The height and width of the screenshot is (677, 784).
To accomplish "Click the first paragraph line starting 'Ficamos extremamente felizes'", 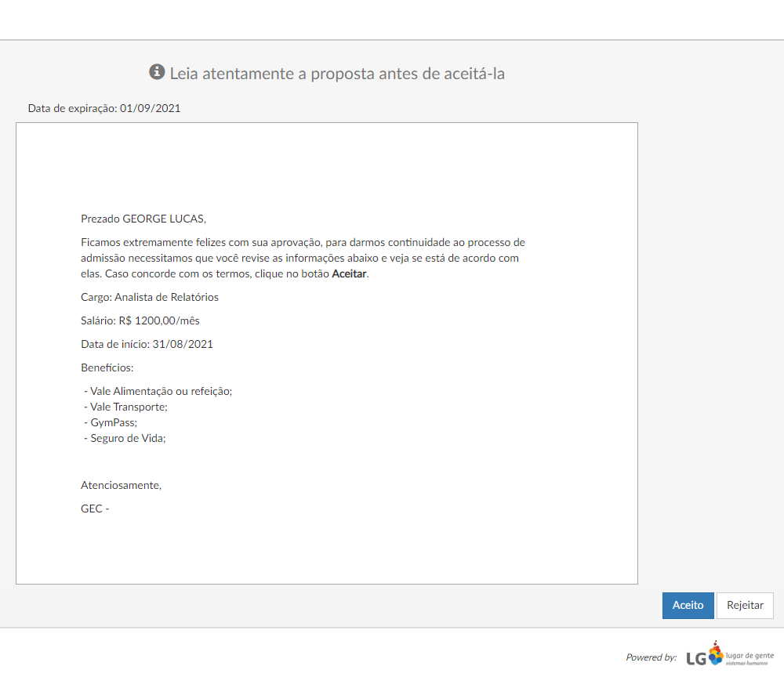I will pos(303,243).
